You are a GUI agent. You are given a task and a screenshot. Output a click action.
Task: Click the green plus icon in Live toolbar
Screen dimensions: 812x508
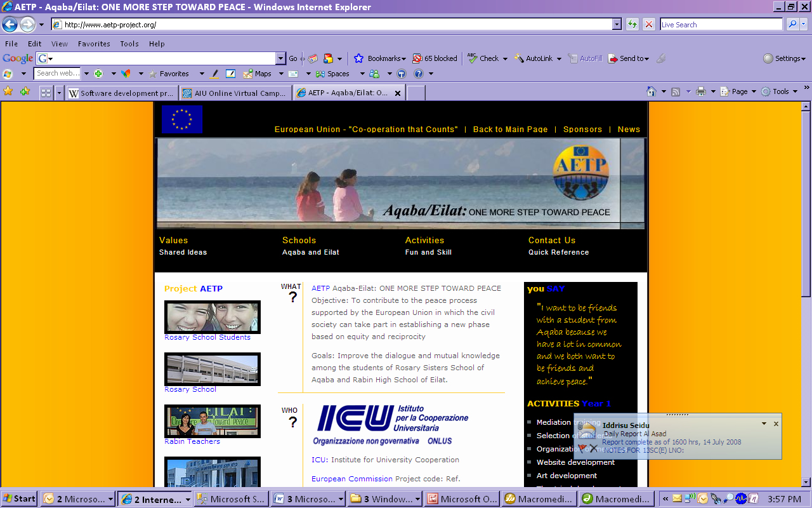coord(98,74)
